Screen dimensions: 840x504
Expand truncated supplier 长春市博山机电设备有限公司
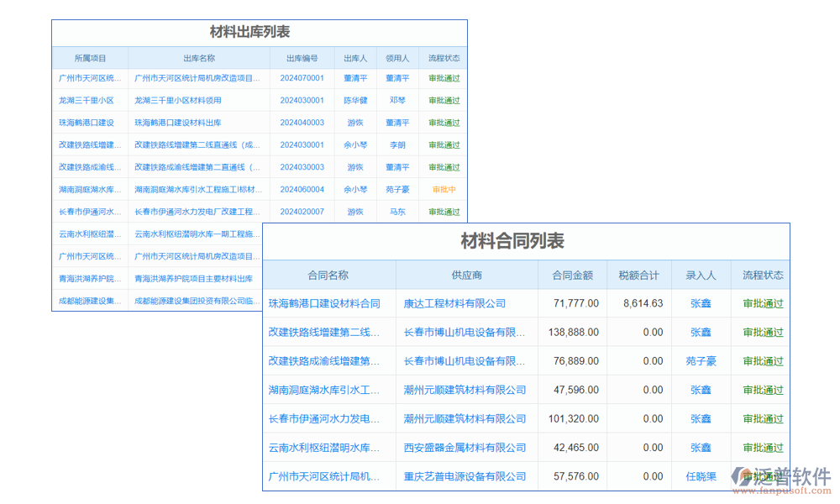pyautogui.click(x=463, y=332)
